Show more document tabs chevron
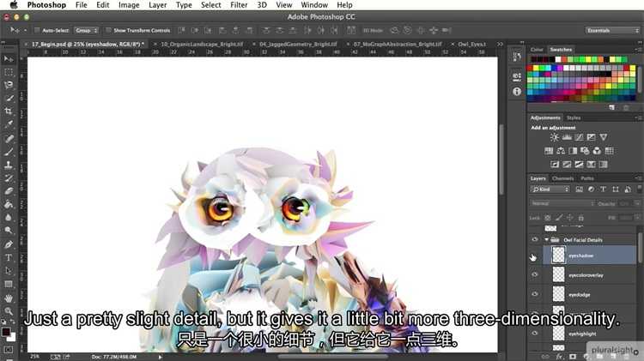Viewport: 644px width, 361px height. (x=500, y=44)
